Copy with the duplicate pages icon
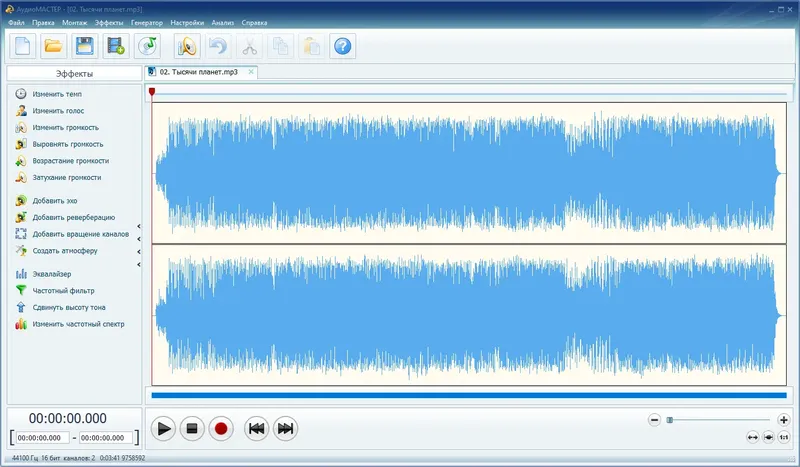The width and height of the screenshot is (800, 467). tap(281, 46)
